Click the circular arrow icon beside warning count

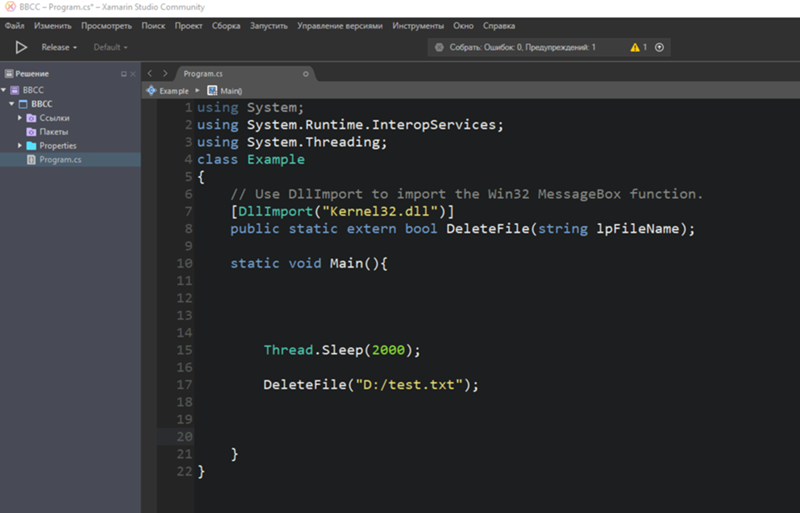[659, 47]
